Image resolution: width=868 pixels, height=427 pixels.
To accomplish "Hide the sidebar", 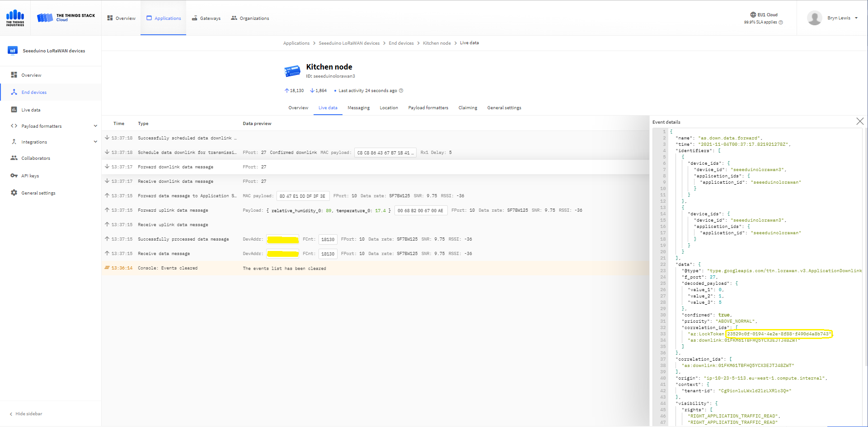I will pos(26,413).
